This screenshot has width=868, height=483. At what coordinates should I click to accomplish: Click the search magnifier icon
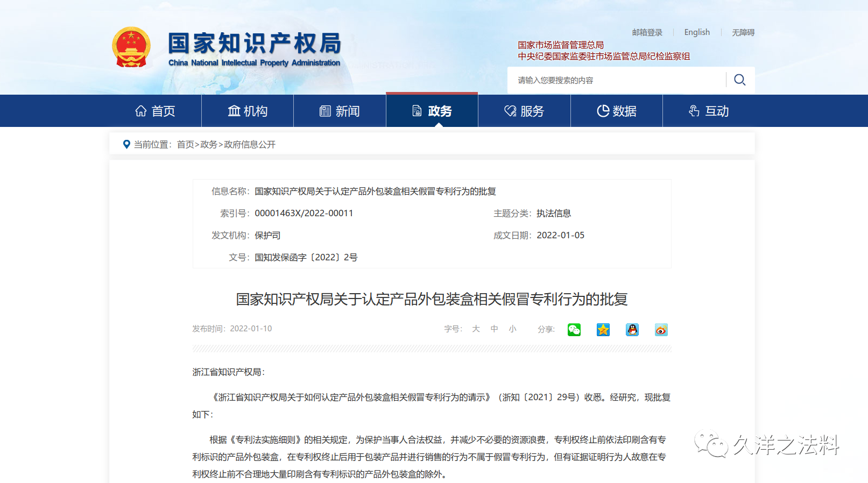tap(740, 80)
